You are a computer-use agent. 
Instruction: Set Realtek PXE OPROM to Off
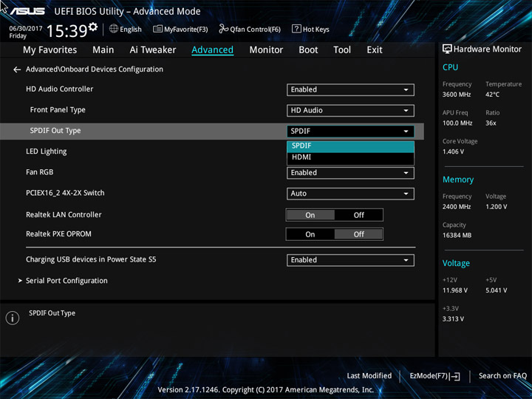click(x=358, y=234)
